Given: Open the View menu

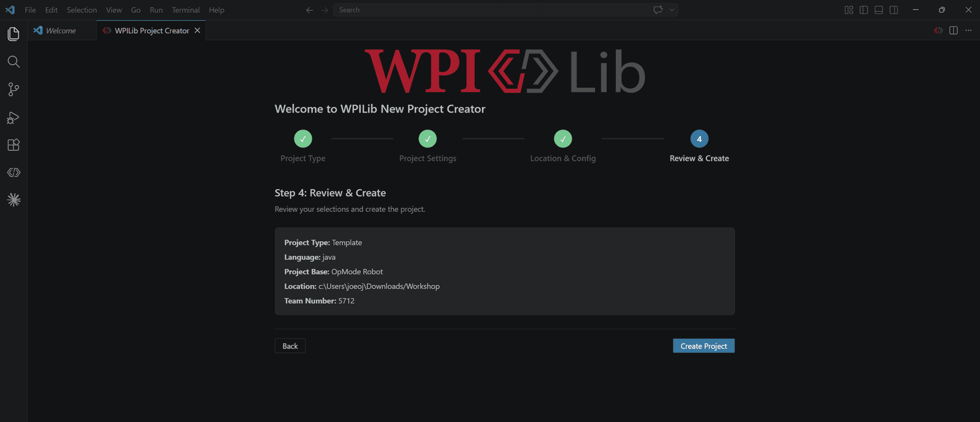Looking at the screenshot, I should click(x=114, y=10).
